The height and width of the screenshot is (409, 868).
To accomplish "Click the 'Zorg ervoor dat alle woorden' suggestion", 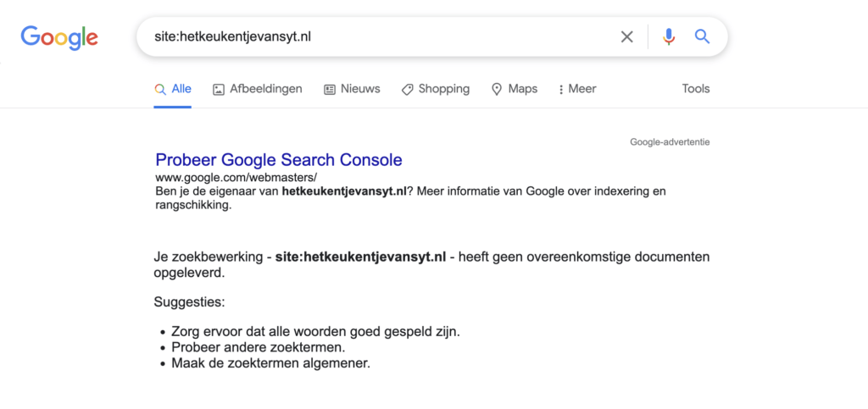I will [x=315, y=332].
